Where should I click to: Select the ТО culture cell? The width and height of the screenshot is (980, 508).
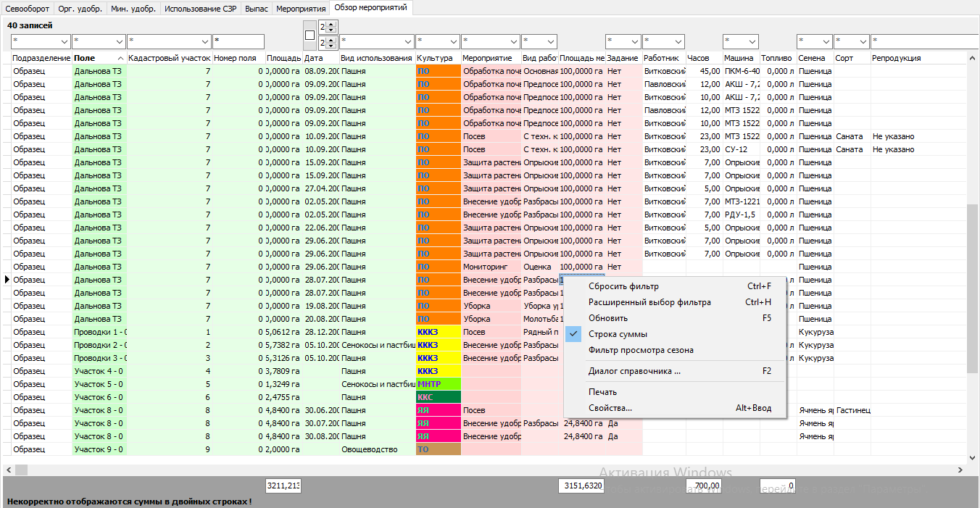click(x=439, y=449)
